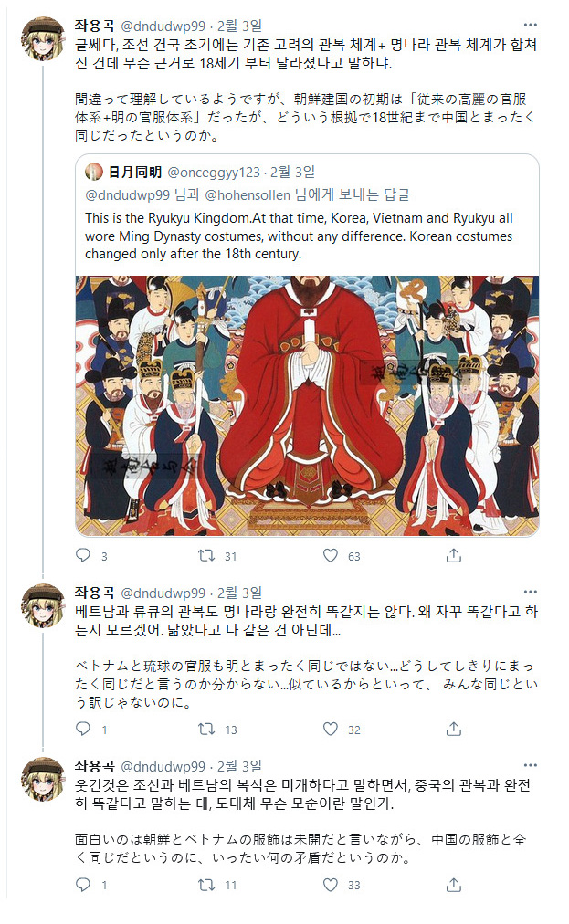Open the more options menu on second tweet
The width and height of the screenshot is (569, 924).
pos(530,592)
